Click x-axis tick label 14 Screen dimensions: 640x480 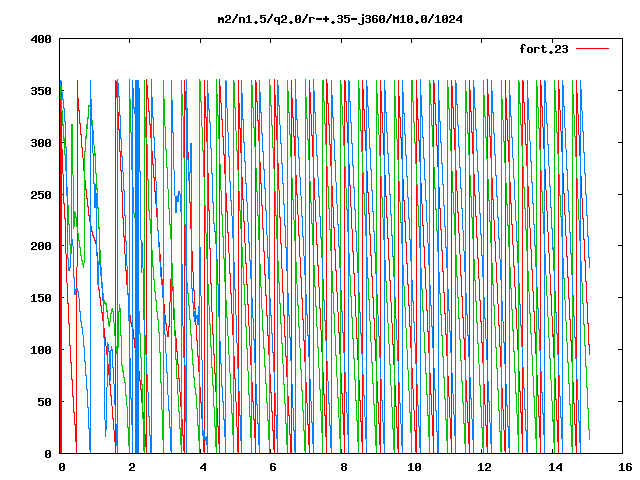(x=555, y=467)
